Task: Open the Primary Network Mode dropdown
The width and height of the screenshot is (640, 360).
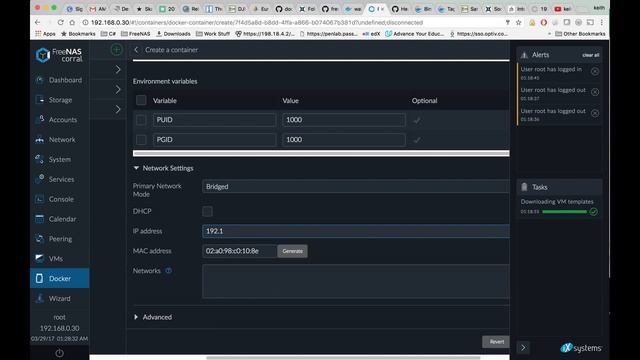Action: (x=356, y=187)
